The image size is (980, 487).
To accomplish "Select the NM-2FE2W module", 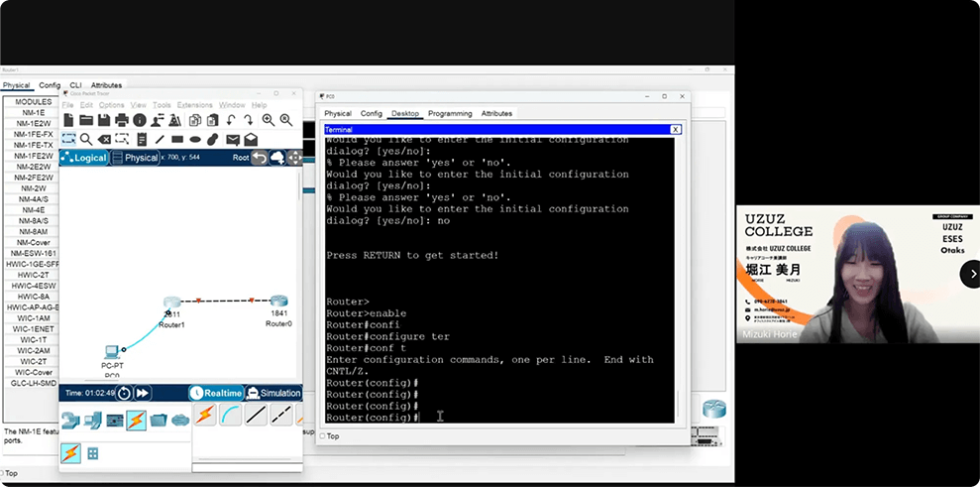I will click(34, 178).
